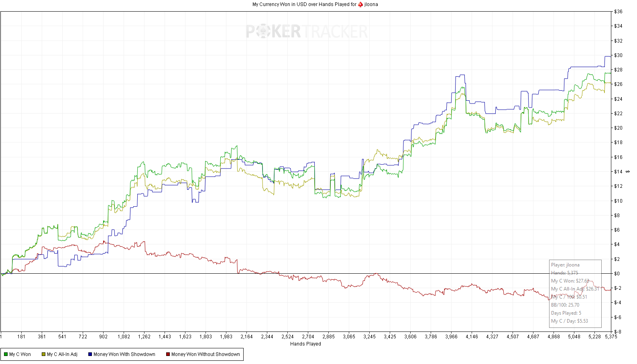This screenshot has height=364, width=637.
Task: Click the "$18" y-axis label
Action: pyautogui.click(x=618, y=142)
